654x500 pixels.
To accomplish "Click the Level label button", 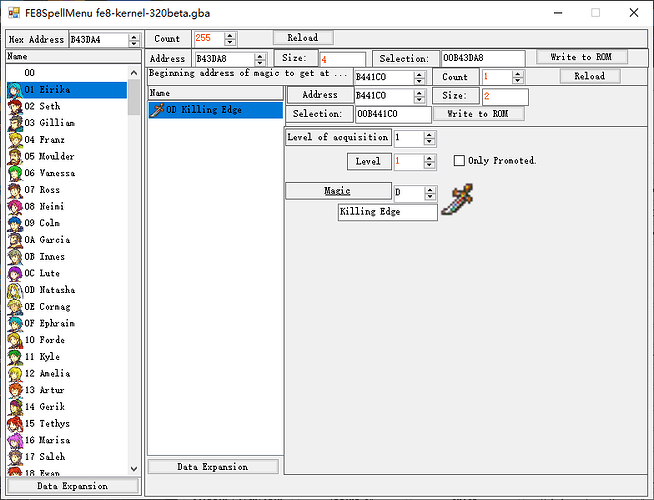I will coord(369,161).
